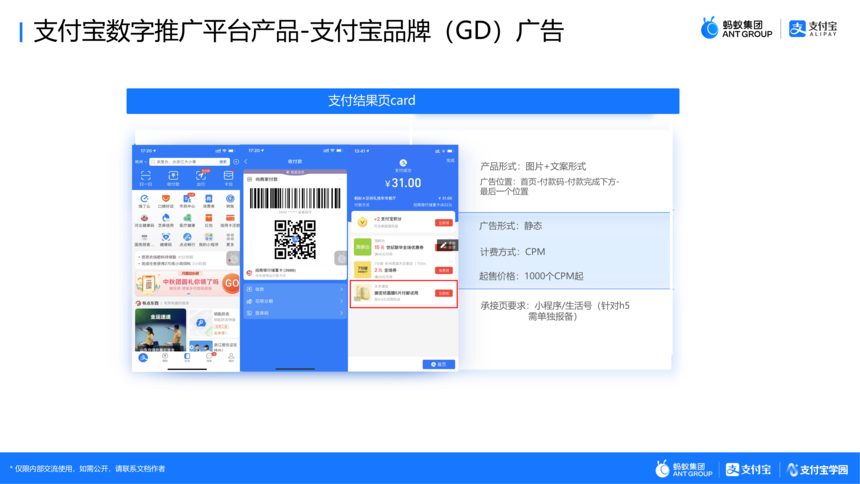
Task: Click the '产品形式：图片+文案形式' text
Action: coord(533,166)
